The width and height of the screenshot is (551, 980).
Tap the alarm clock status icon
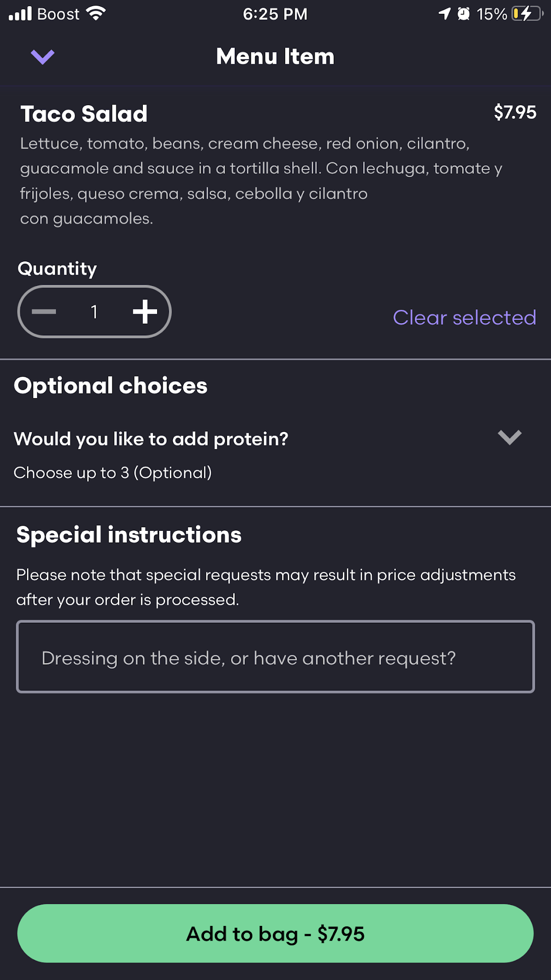(x=463, y=14)
